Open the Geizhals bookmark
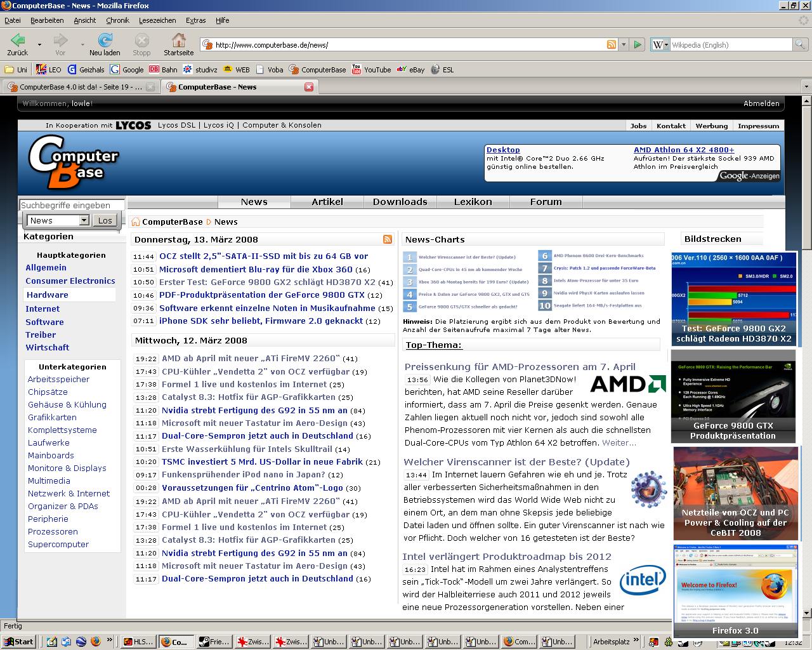Image resolution: width=812 pixels, height=650 pixels. 86,70
